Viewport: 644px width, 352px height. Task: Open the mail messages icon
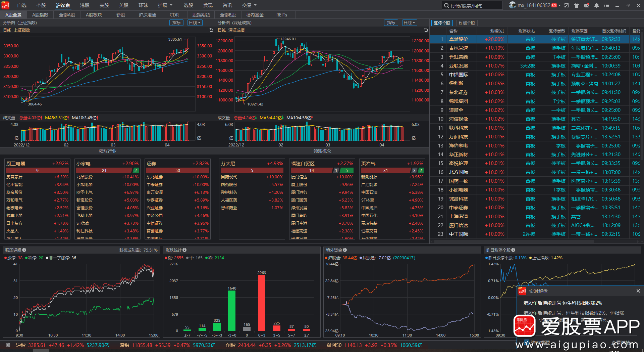587,5
